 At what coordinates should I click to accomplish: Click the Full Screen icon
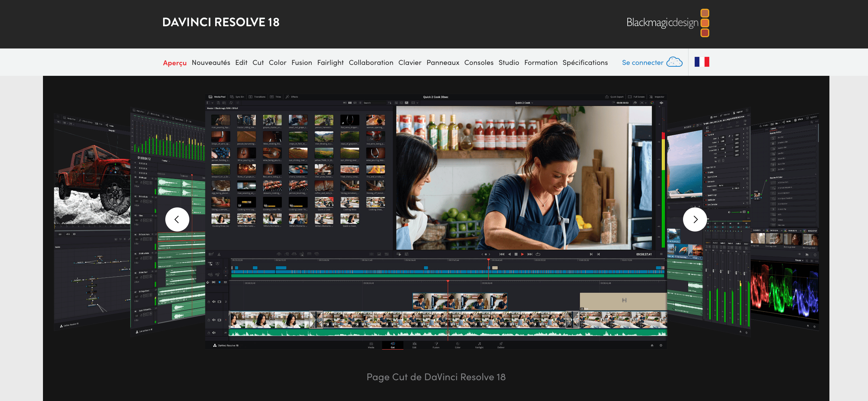coord(630,97)
